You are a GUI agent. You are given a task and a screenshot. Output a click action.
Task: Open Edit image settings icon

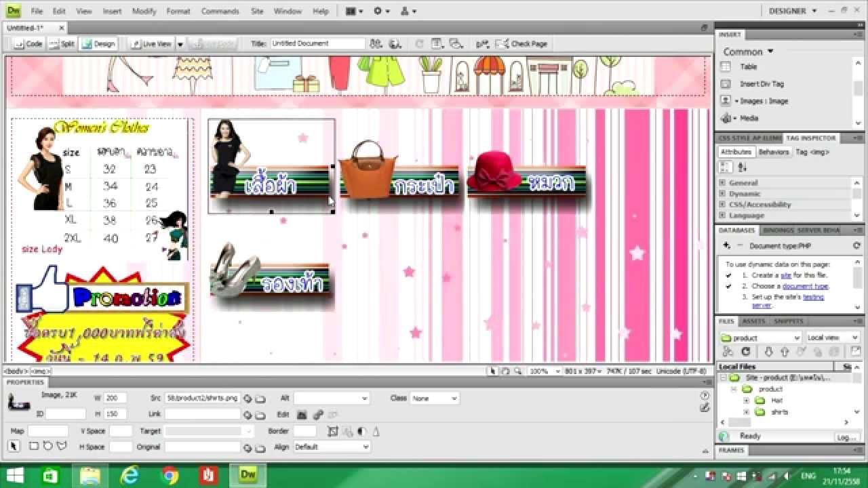pos(317,415)
